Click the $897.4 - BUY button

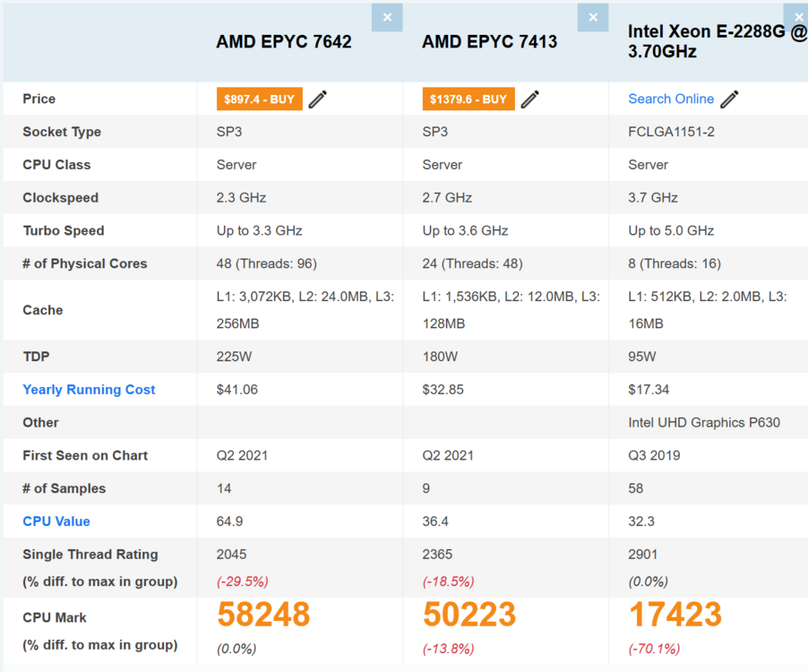pyautogui.click(x=259, y=99)
